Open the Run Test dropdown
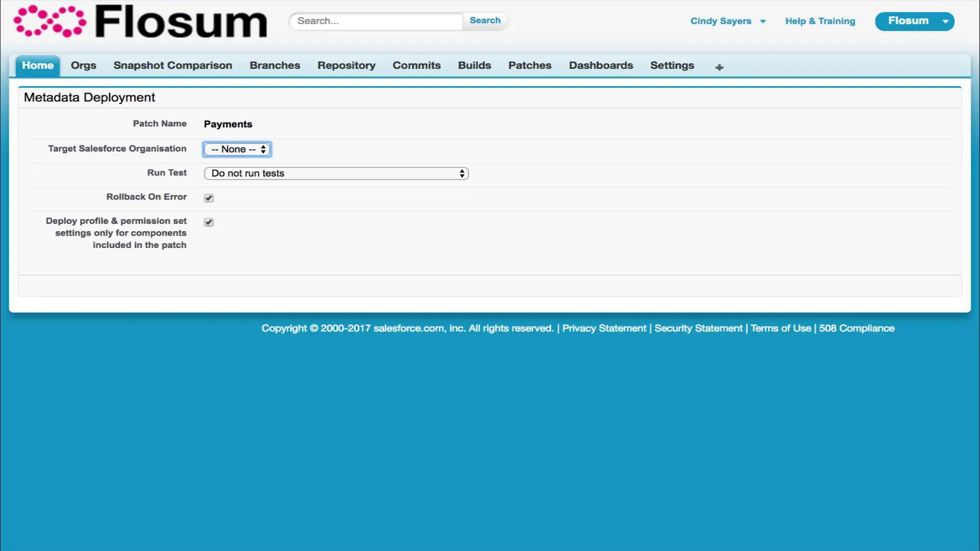The height and width of the screenshot is (551, 980). click(336, 173)
